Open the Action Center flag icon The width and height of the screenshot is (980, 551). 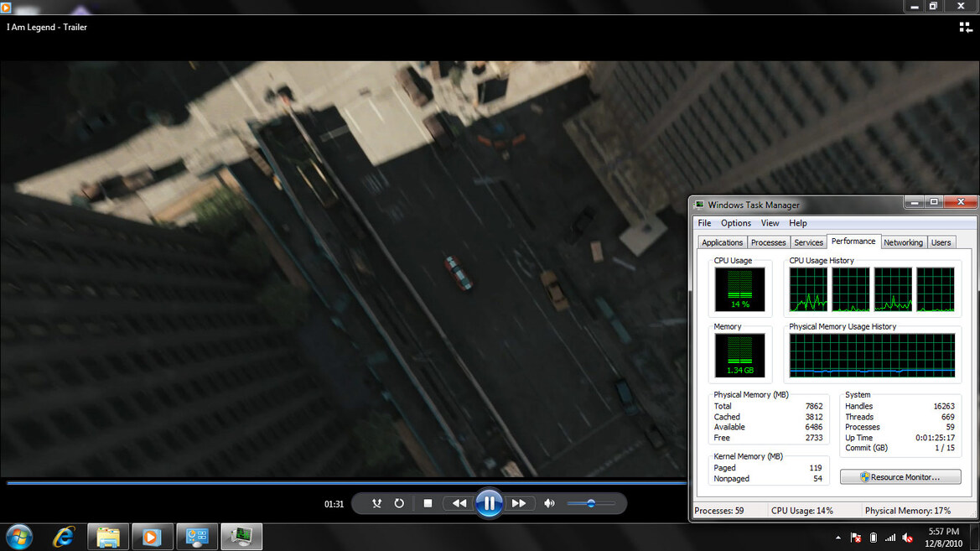coord(856,538)
